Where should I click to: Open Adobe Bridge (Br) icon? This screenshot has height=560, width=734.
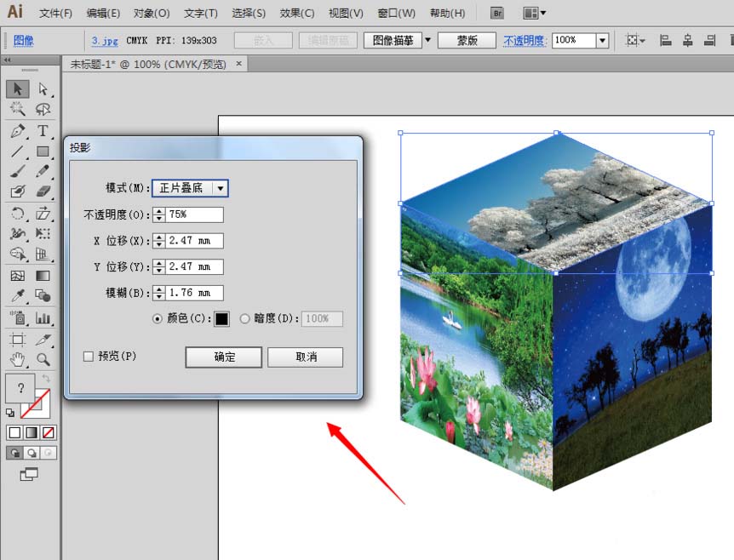click(x=497, y=13)
